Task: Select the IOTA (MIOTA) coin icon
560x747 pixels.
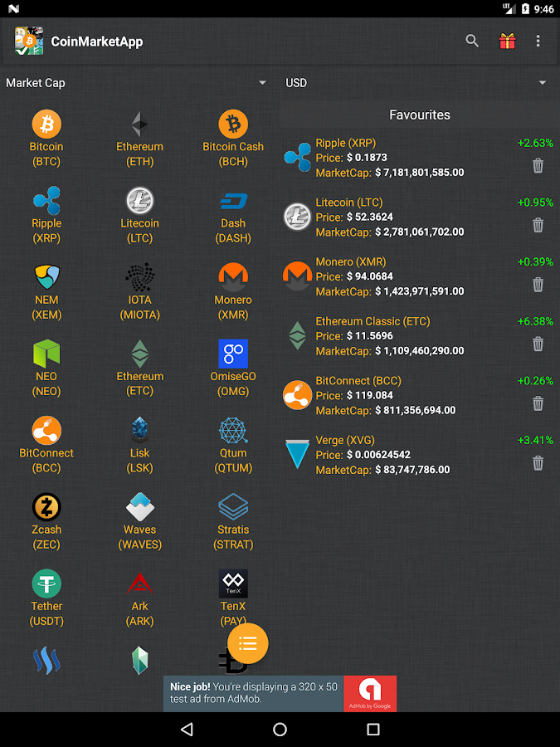Action: (139, 277)
